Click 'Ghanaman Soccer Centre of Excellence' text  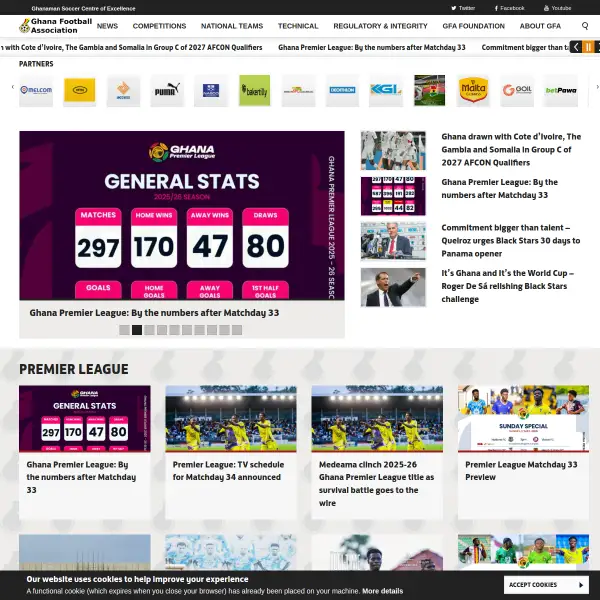coord(83,8)
